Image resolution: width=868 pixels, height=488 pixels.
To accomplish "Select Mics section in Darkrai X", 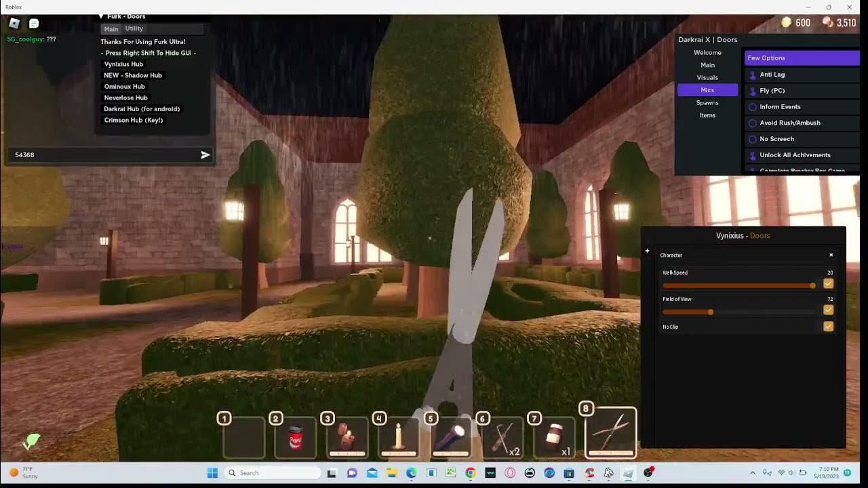I will (707, 90).
